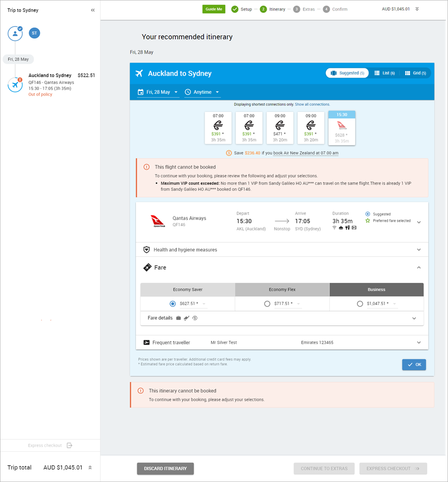Expand the Qantas flight details chevron
448x482 pixels.
(x=419, y=222)
